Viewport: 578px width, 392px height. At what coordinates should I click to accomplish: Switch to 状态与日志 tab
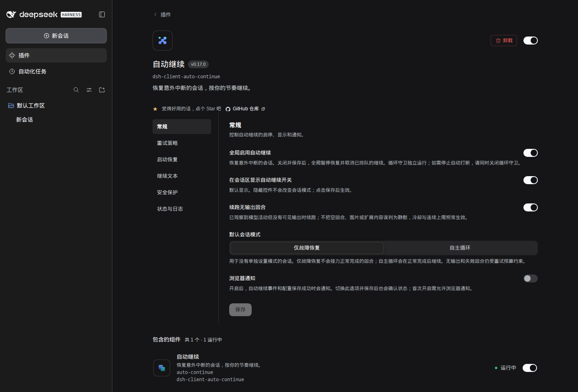point(182,209)
